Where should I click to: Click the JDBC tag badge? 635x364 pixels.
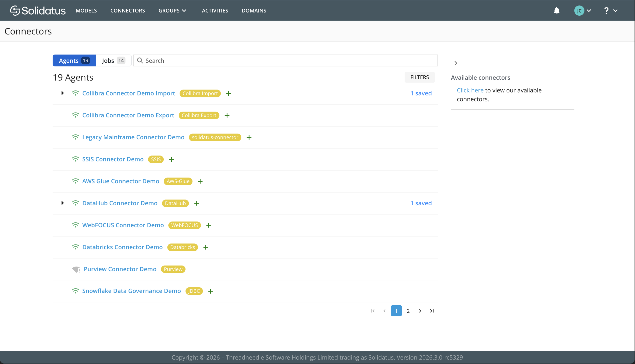[x=194, y=291]
